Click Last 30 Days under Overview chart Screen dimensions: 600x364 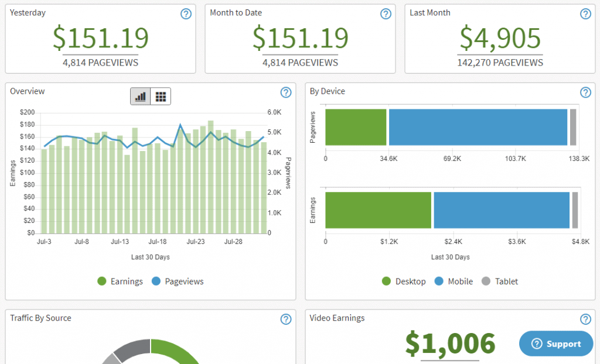(151, 257)
